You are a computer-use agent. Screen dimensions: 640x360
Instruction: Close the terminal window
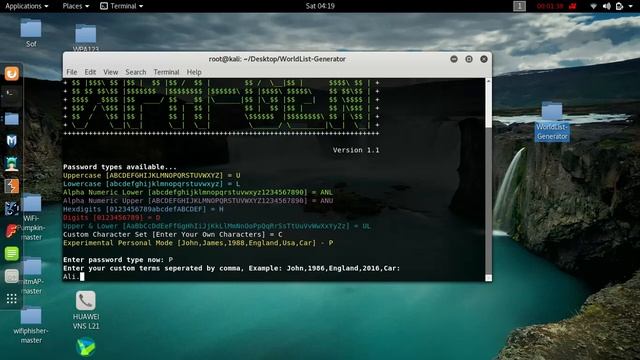tap(484, 59)
